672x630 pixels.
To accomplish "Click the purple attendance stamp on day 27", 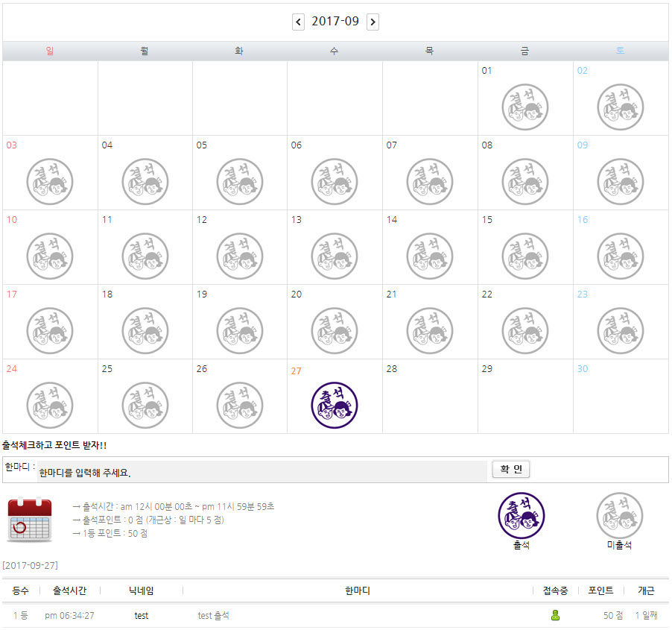I will coord(335,405).
